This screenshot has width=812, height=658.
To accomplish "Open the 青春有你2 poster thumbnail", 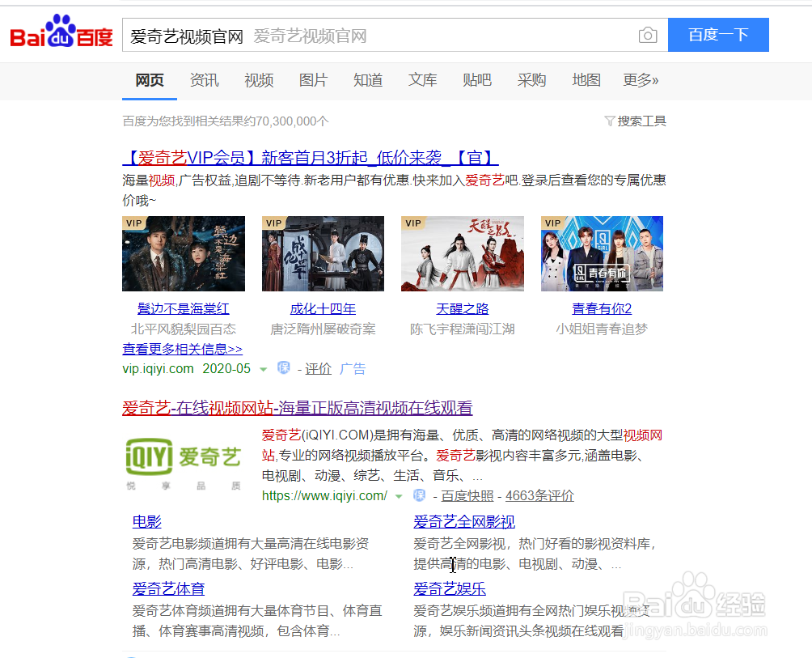I will pos(602,253).
